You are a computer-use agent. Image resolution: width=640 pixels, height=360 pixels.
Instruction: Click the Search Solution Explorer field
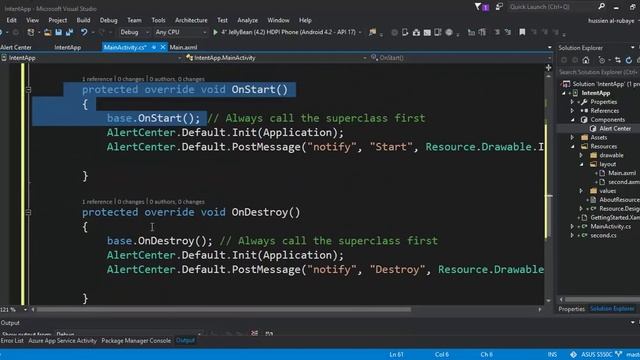(598, 72)
